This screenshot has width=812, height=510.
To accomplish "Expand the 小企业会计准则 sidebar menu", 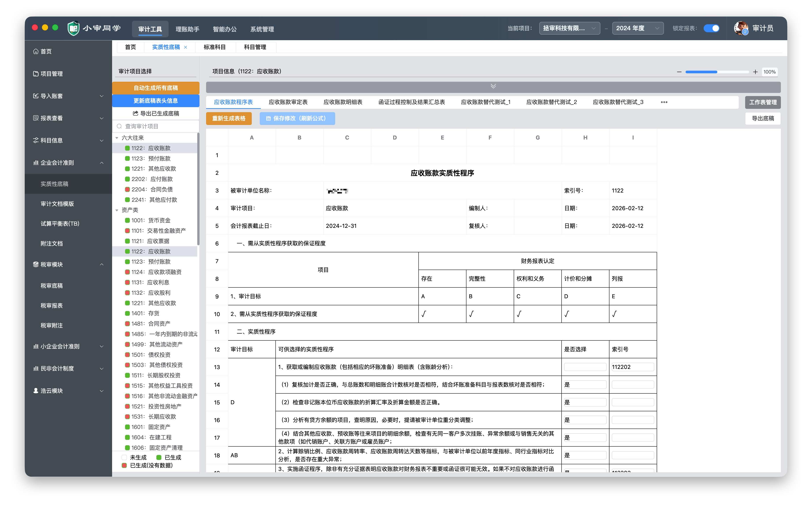I will click(101, 346).
